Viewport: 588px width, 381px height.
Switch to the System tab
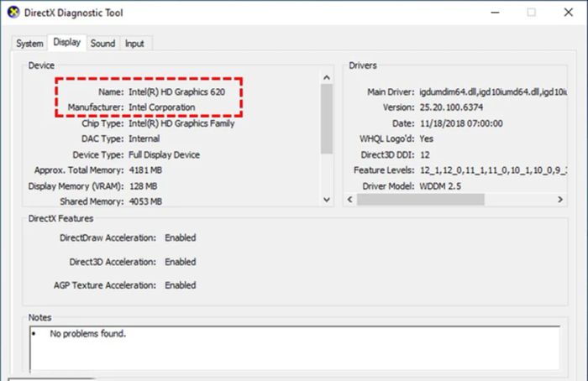[x=29, y=44]
